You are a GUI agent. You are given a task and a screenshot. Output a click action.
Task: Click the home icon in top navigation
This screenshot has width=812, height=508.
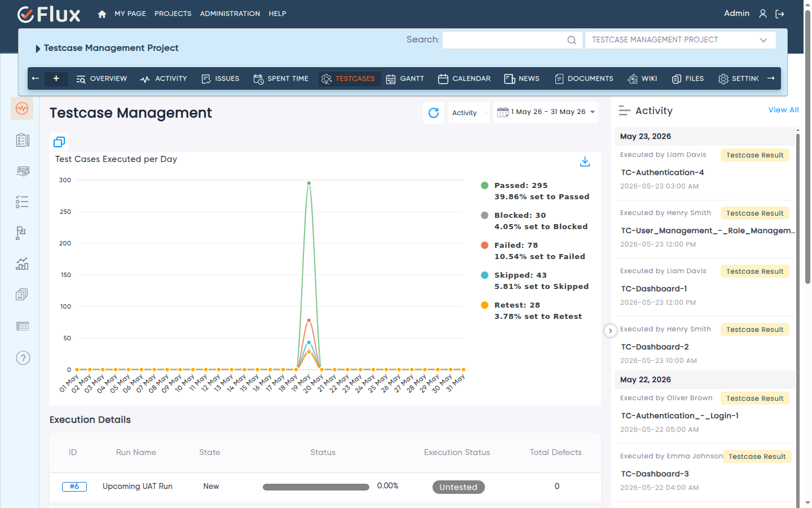click(102, 14)
